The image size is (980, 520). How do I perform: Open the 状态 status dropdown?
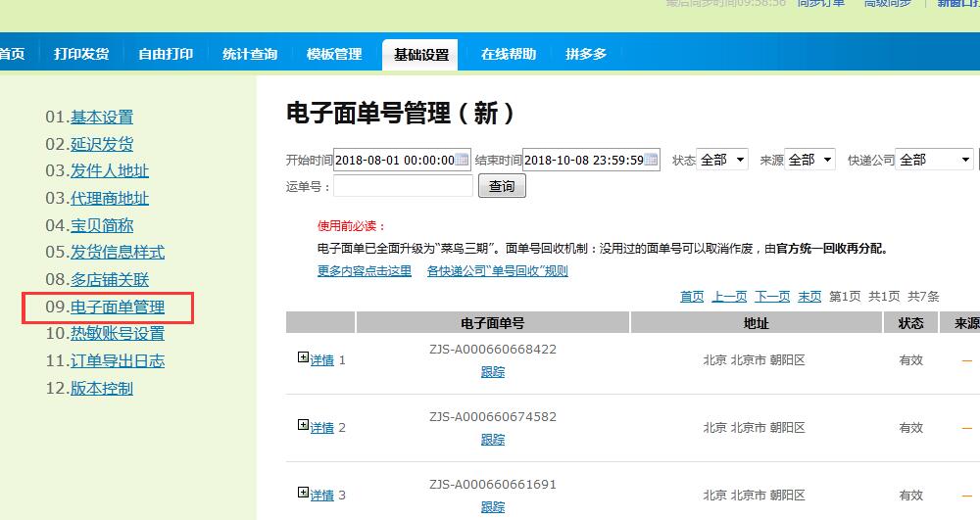722,160
